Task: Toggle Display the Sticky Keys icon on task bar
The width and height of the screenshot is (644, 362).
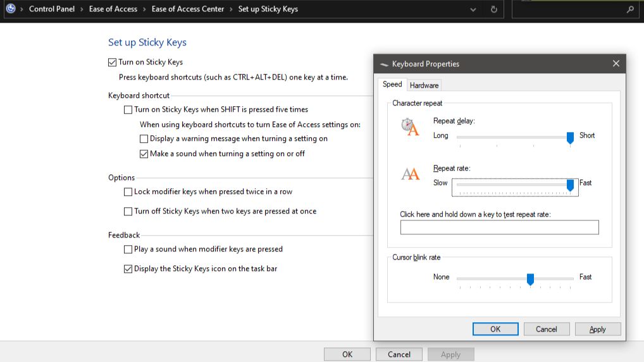Action: tap(128, 269)
